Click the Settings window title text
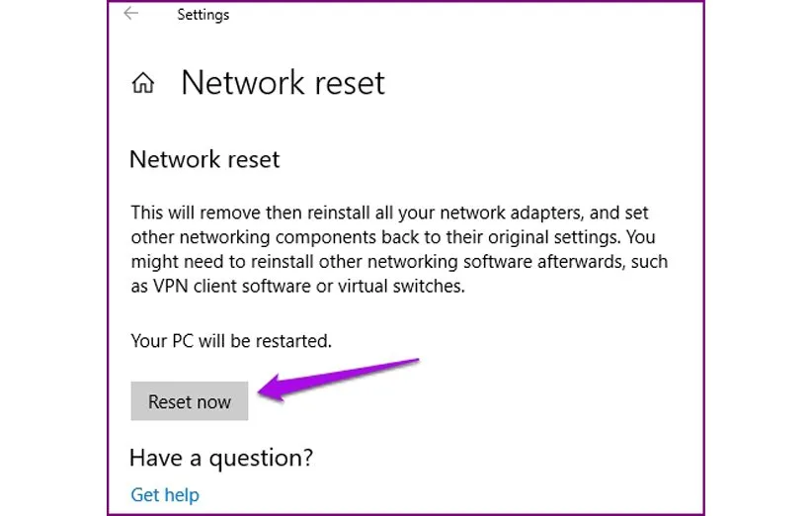This screenshot has width=812, height=516. [203, 15]
